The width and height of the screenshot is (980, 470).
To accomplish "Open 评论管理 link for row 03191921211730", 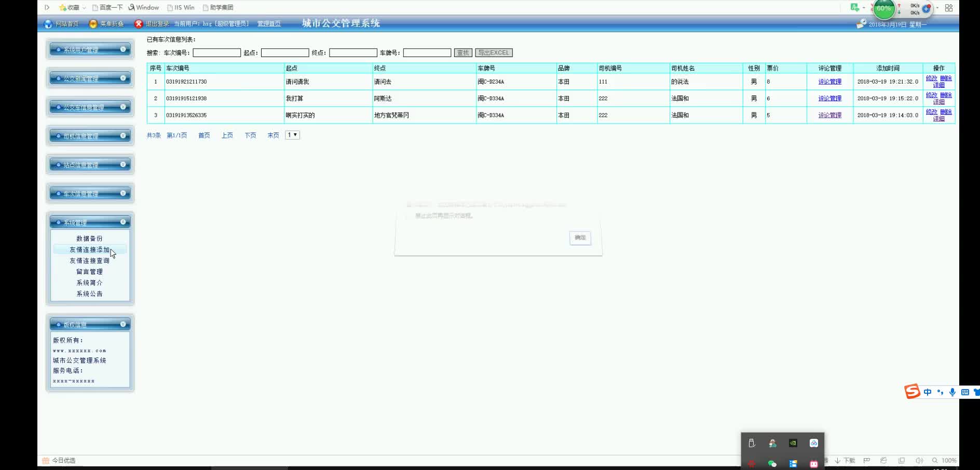I will click(x=829, y=81).
